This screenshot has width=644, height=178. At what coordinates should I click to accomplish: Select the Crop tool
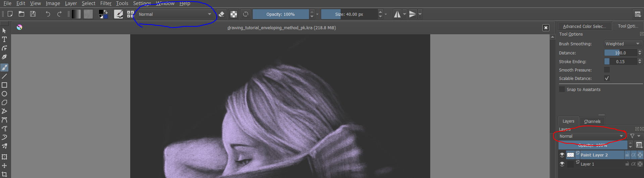point(4,174)
